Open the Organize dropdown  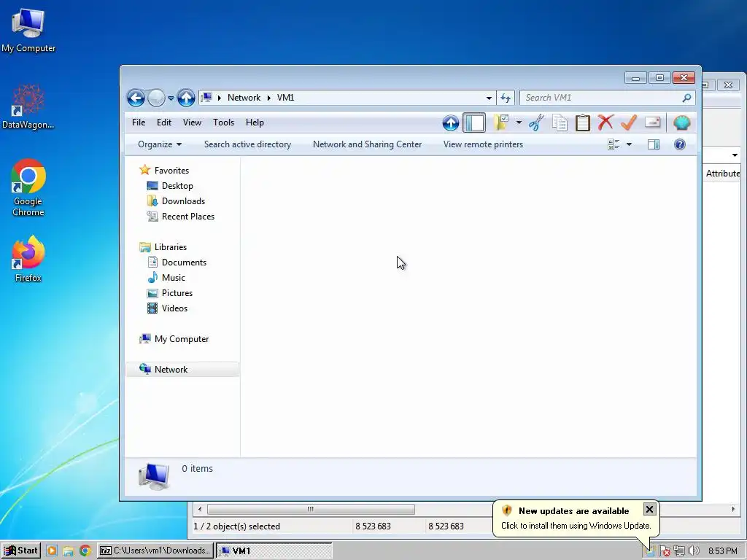pos(160,144)
